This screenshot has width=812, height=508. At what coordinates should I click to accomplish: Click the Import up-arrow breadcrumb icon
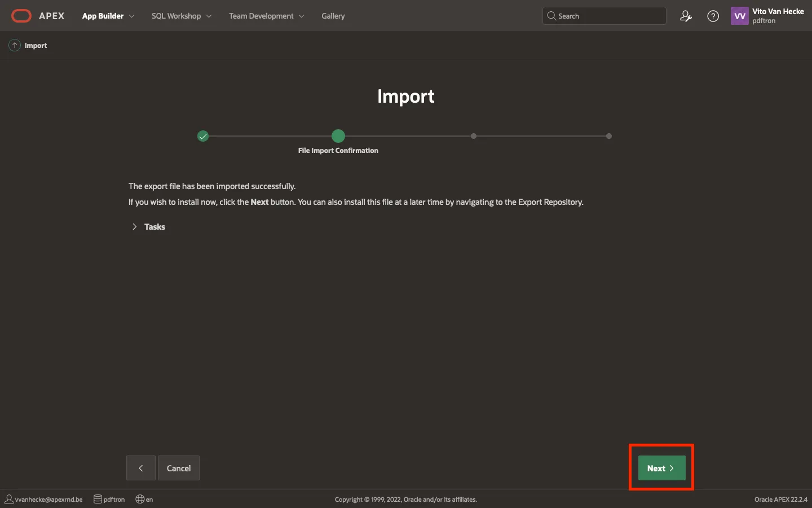[x=15, y=45]
